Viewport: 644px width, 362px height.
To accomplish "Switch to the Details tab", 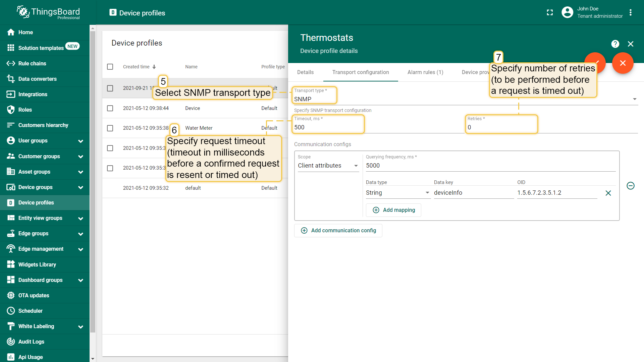I will 305,72.
